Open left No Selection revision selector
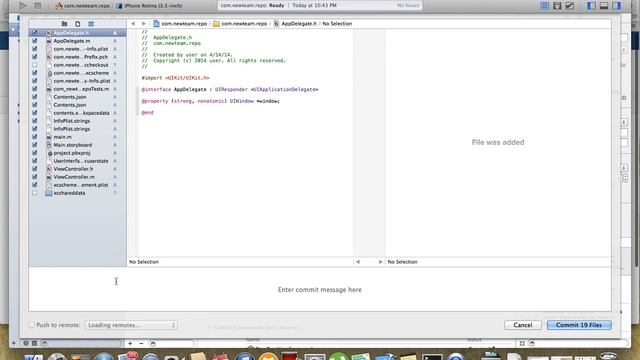 point(144,262)
